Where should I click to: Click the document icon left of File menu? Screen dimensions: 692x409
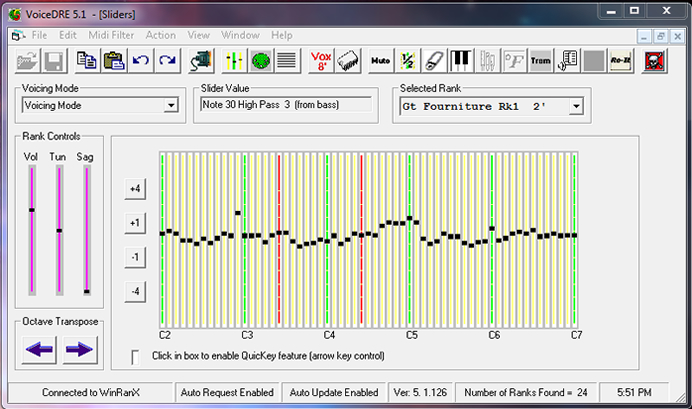click(x=18, y=35)
